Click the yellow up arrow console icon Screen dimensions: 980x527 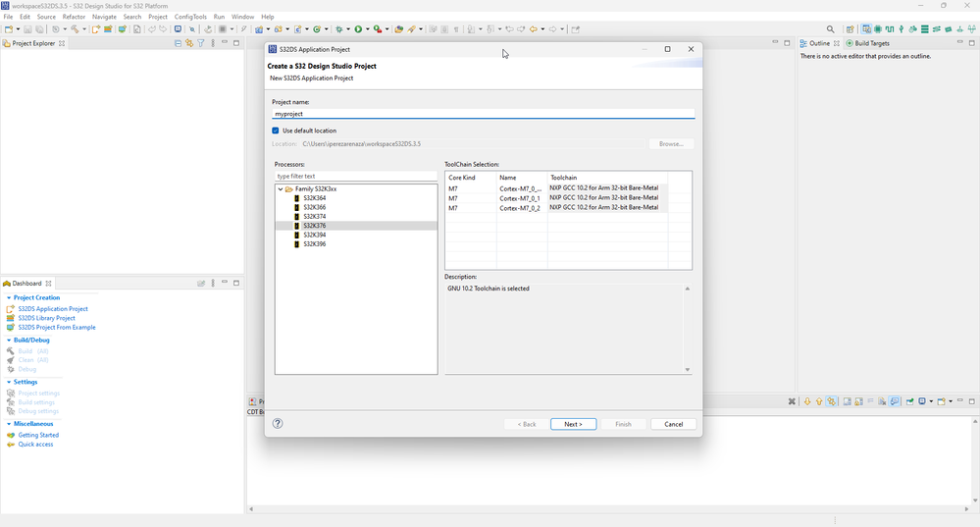(x=819, y=401)
